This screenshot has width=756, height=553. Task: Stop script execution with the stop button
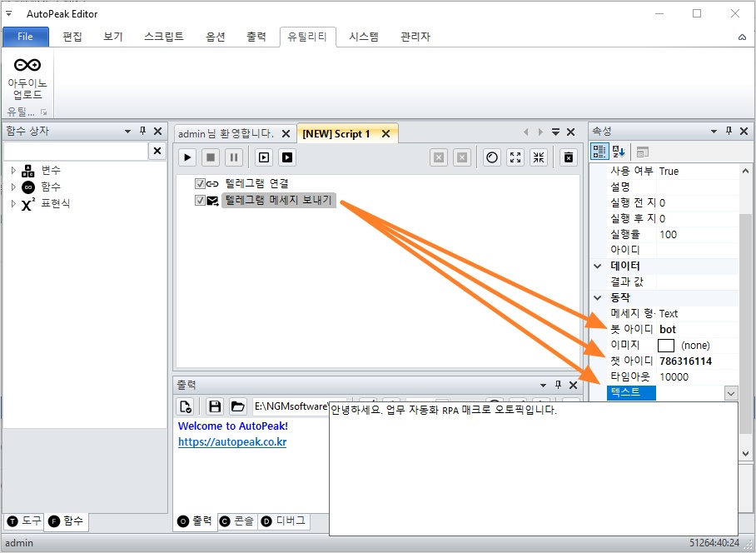(211, 157)
